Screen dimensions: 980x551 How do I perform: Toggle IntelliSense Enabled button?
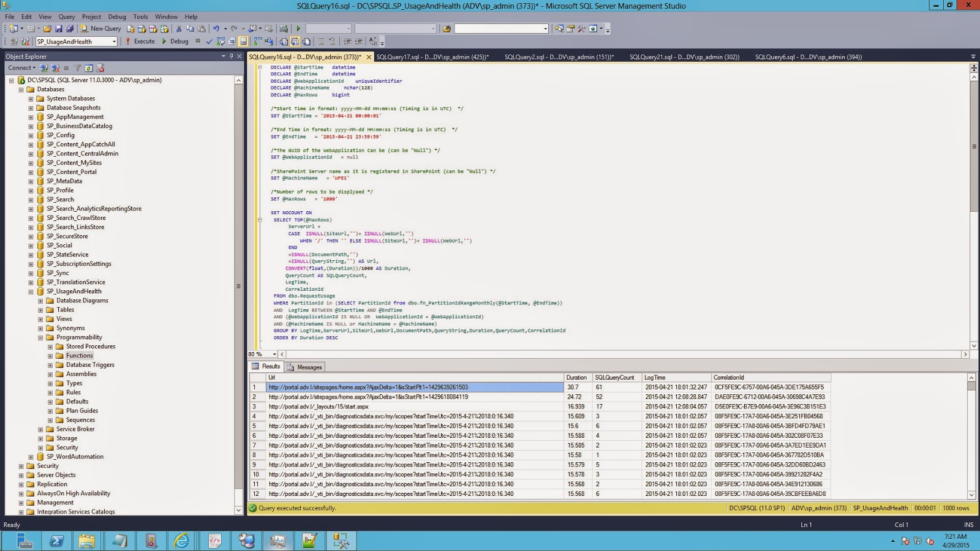pos(243,42)
